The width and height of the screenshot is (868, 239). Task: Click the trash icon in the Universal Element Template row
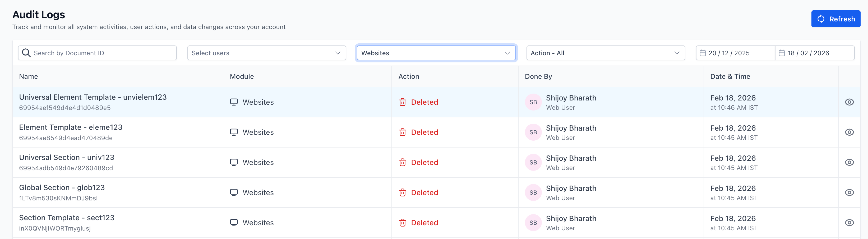402,102
